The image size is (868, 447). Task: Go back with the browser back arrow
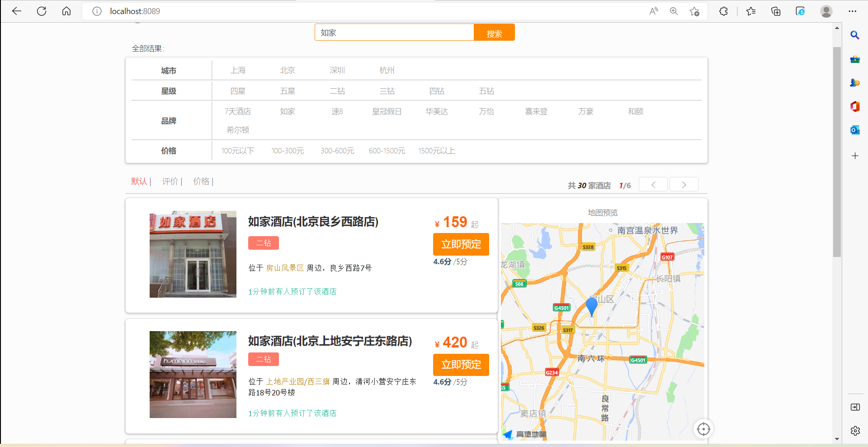(17, 11)
